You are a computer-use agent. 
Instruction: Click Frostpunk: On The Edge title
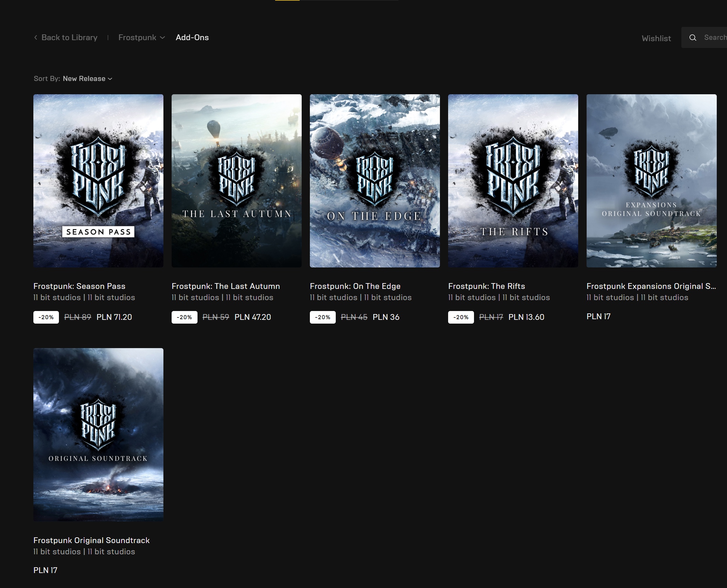click(x=355, y=286)
